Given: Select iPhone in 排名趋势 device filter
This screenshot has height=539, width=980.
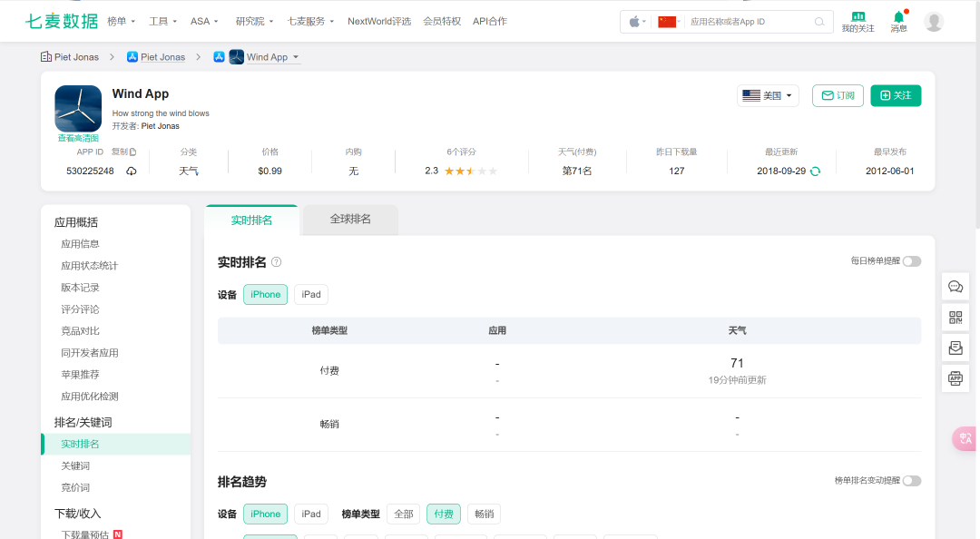Looking at the screenshot, I should (x=266, y=514).
